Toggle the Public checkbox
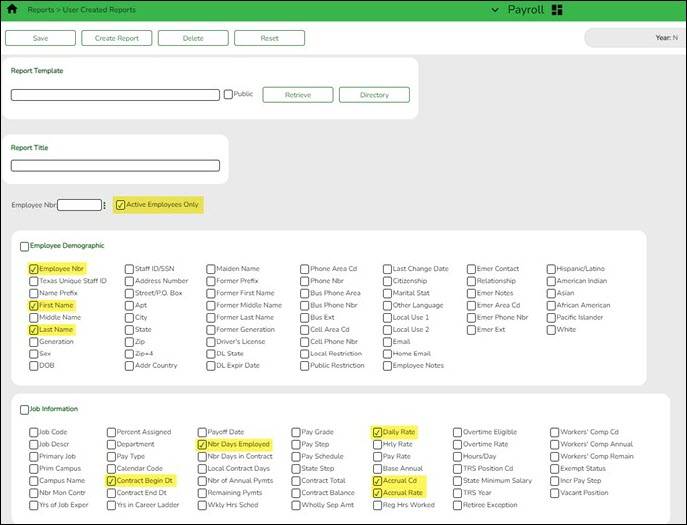687x525 pixels. [x=228, y=95]
